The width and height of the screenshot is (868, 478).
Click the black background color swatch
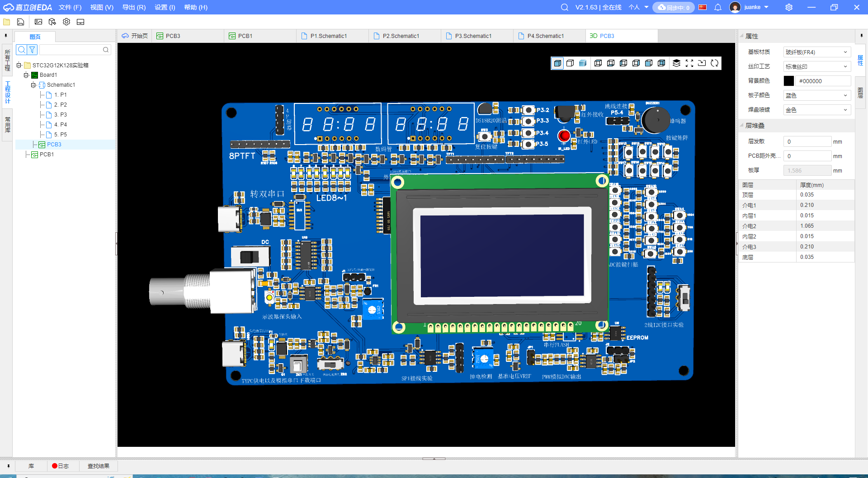pyautogui.click(x=788, y=81)
